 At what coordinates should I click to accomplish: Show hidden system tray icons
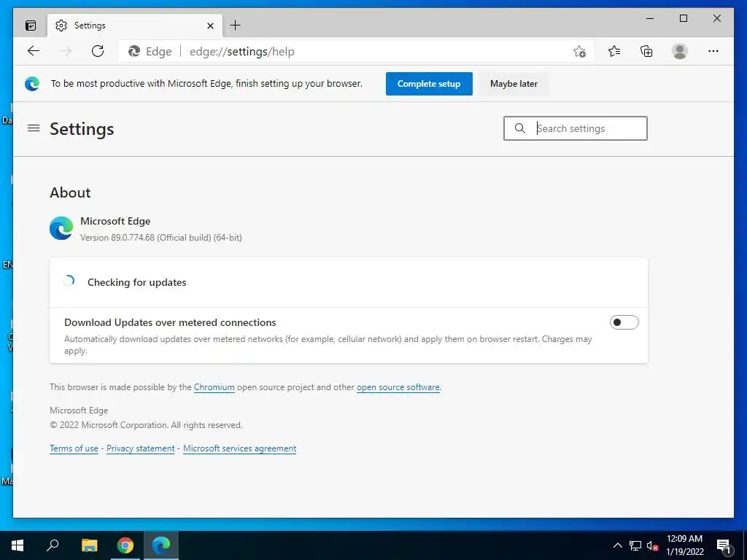[x=617, y=545]
